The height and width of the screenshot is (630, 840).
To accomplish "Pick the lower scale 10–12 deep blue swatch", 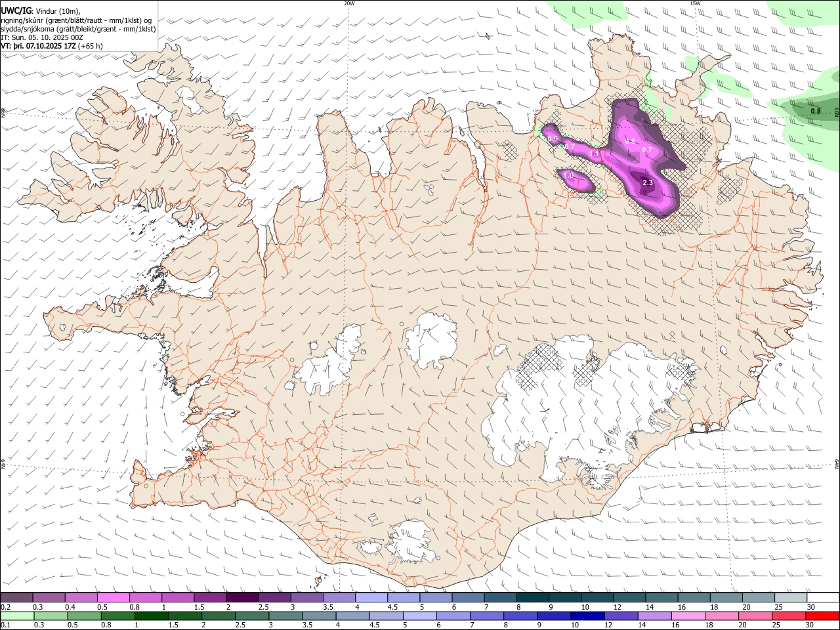I will [587, 616].
